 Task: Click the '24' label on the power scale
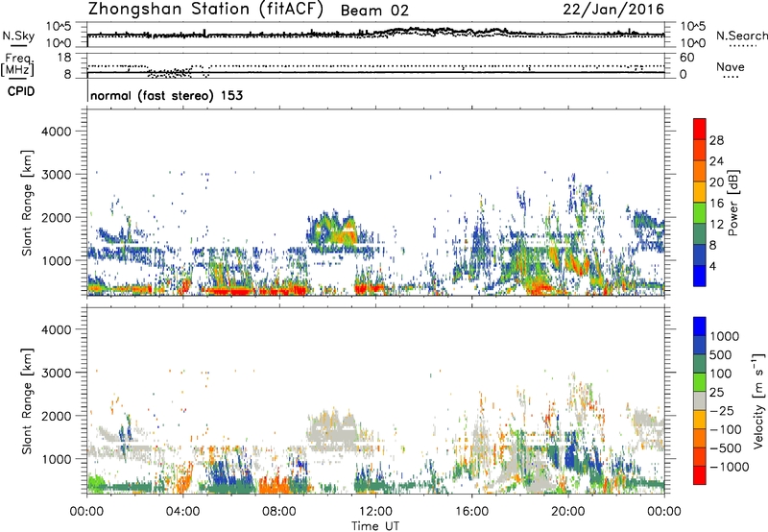coord(716,161)
